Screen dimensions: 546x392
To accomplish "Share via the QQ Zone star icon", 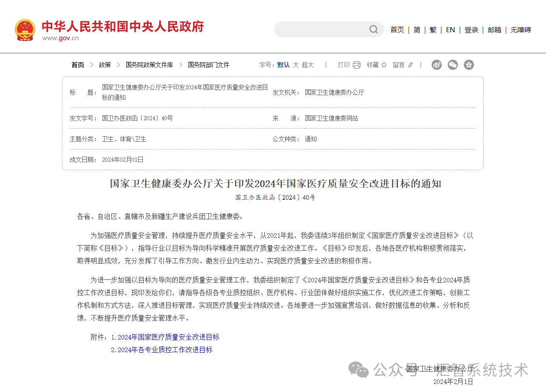I will click(468, 65).
